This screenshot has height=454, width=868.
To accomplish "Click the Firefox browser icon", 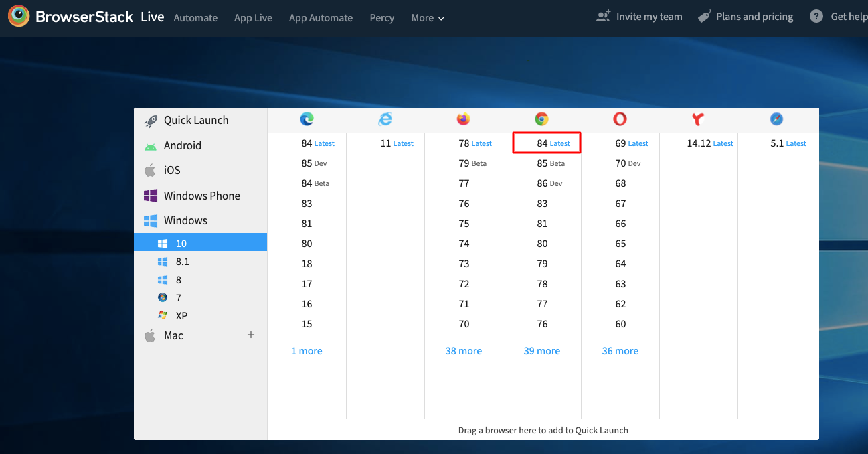I will click(463, 119).
